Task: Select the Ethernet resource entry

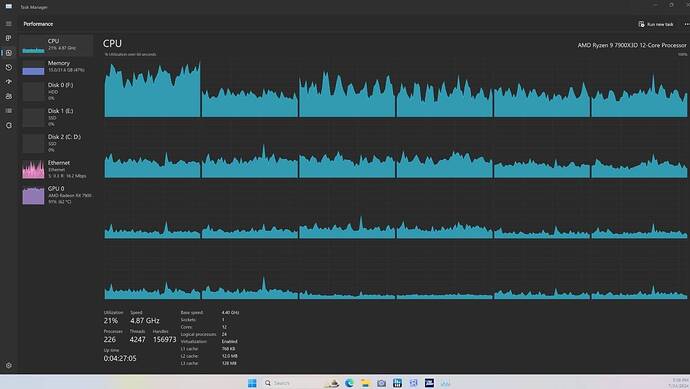Action: [x=56, y=169]
